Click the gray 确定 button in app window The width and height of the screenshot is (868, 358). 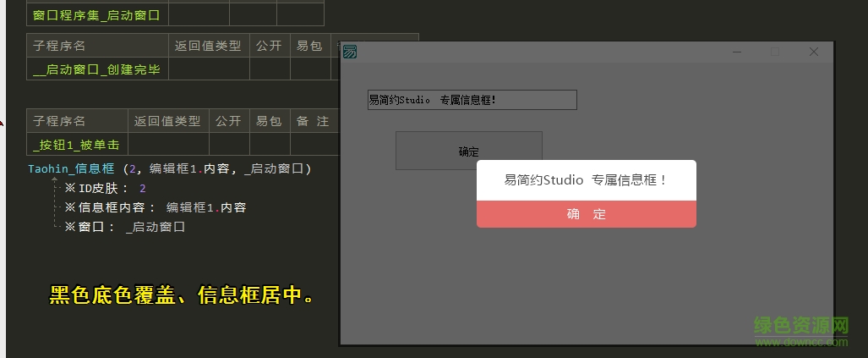pyautogui.click(x=469, y=151)
